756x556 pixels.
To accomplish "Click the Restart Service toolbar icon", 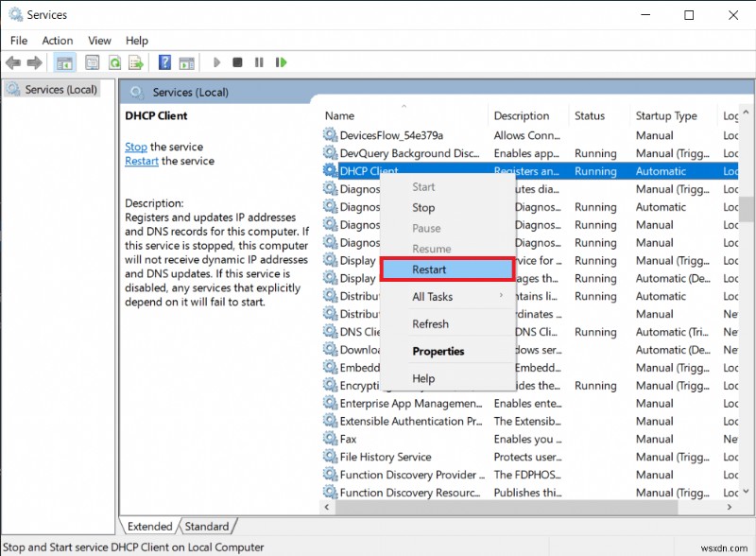I will pos(281,62).
